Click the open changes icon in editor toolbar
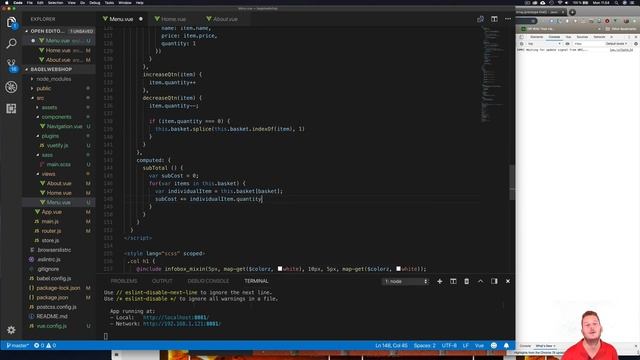The image size is (640, 360). [480, 19]
